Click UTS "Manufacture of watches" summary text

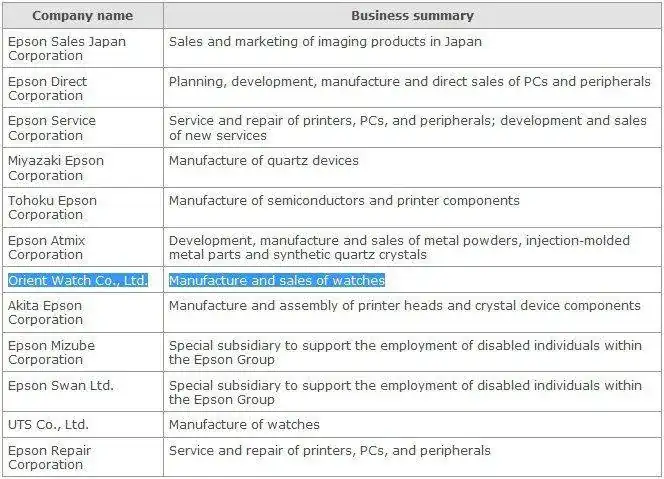tap(244, 425)
